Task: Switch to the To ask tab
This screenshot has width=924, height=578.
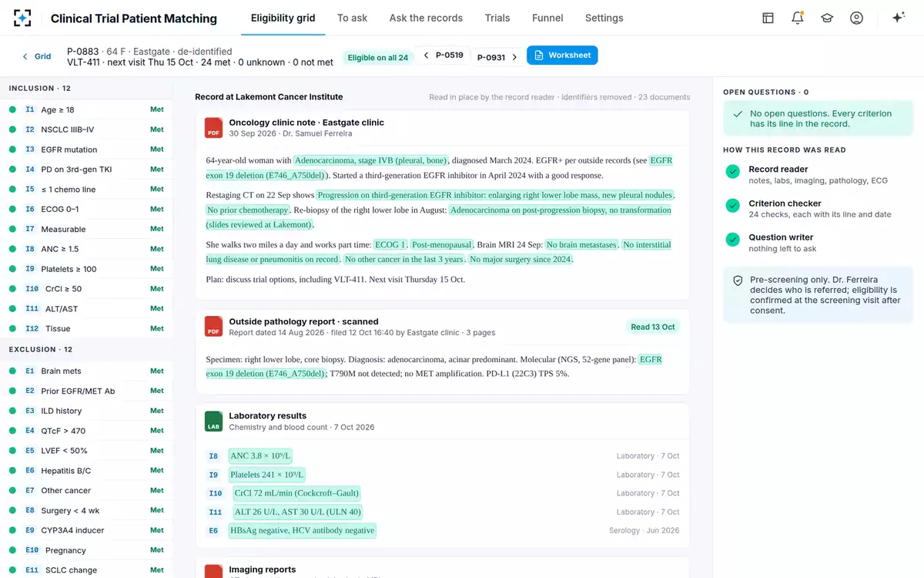Action: (352, 18)
